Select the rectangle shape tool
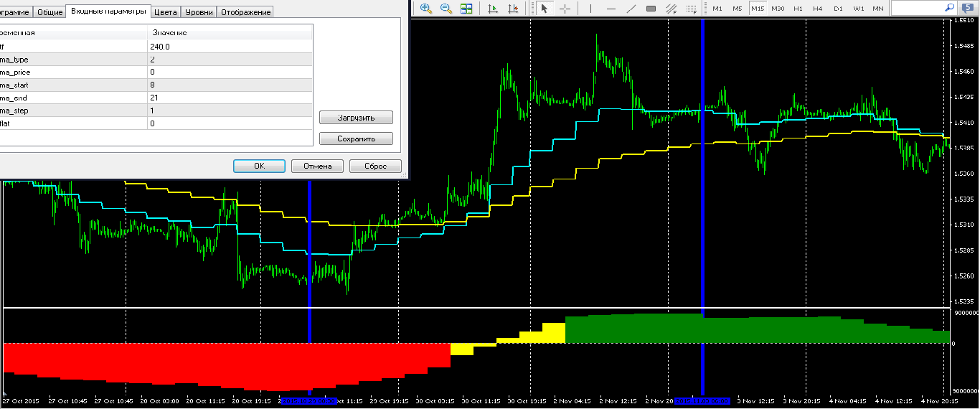 click(651, 9)
